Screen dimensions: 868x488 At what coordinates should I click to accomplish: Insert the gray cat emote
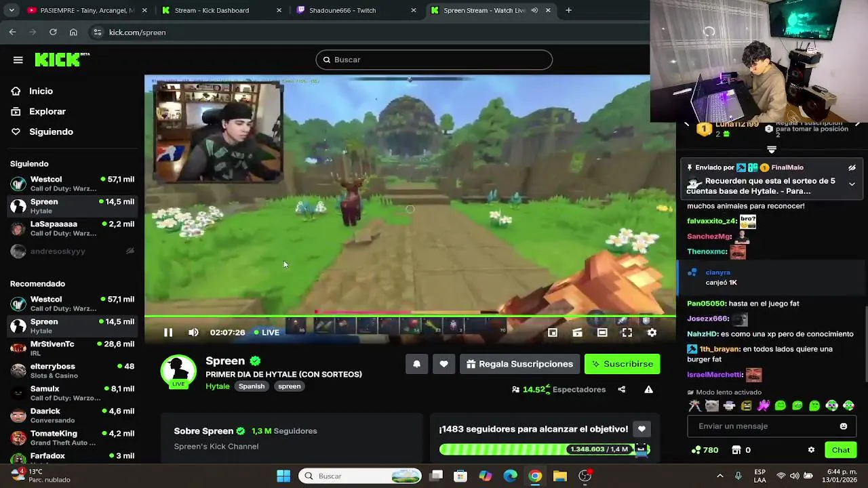pos(711,406)
